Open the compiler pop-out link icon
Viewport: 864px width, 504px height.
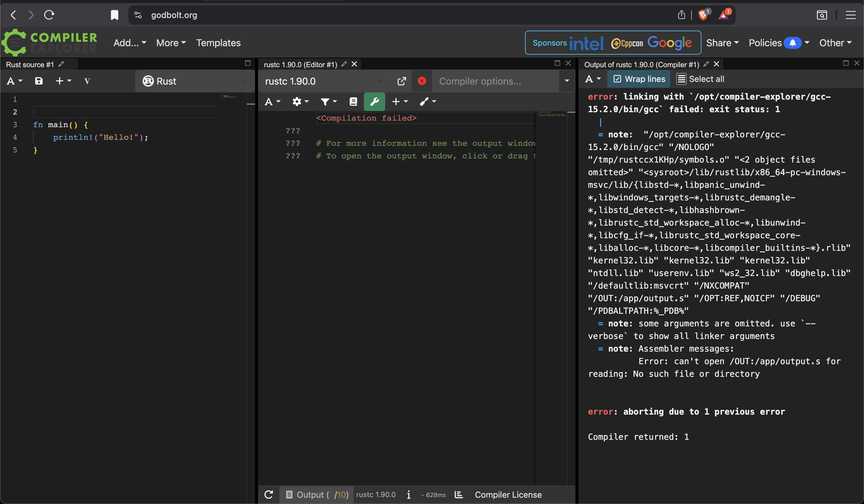coord(401,81)
